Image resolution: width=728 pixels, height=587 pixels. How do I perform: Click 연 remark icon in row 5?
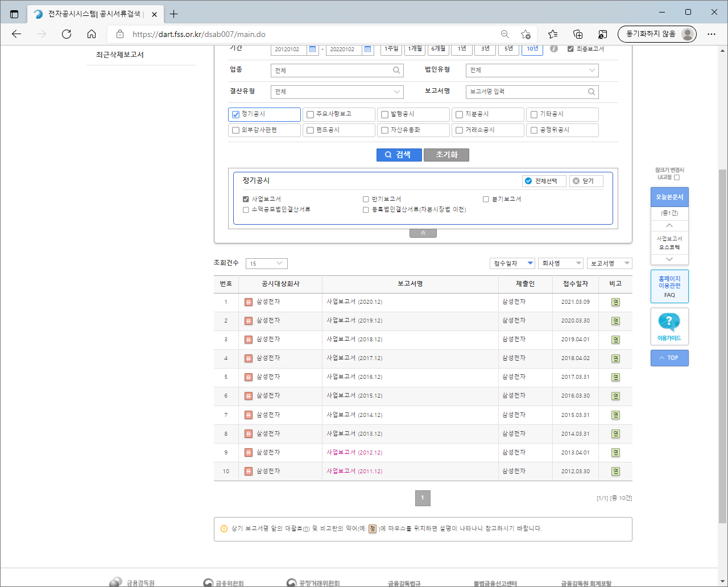point(615,377)
